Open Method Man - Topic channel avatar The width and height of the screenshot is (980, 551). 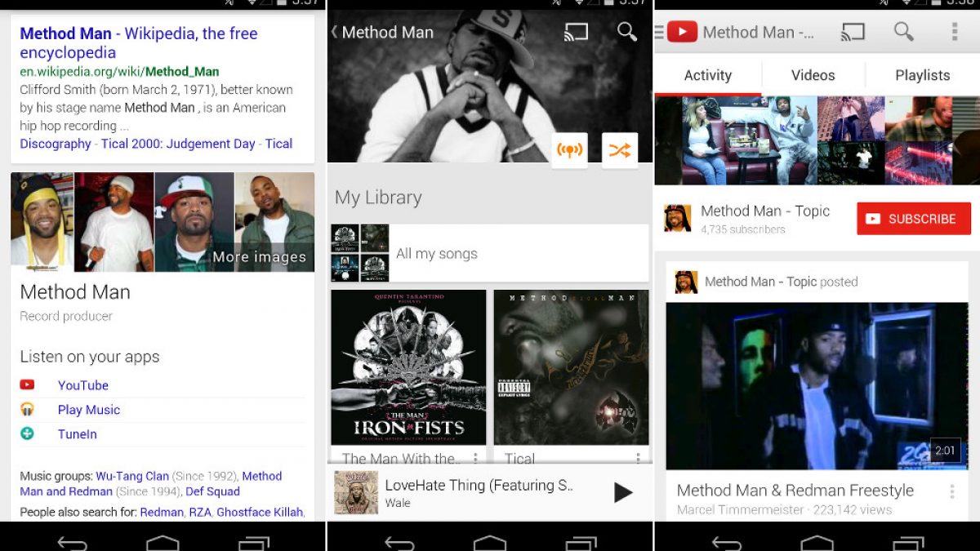pos(677,219)
